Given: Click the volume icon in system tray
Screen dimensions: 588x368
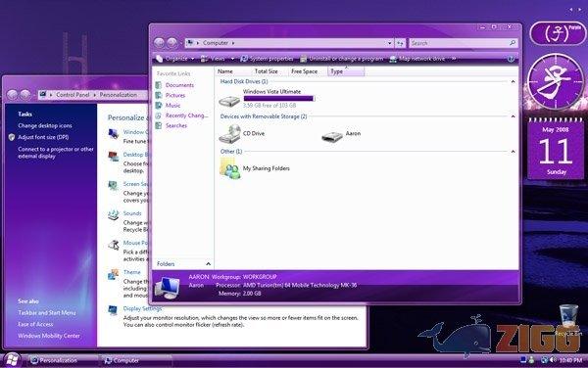Looking at the screenshot, I should pyautogui.click(x=553, y=360).
